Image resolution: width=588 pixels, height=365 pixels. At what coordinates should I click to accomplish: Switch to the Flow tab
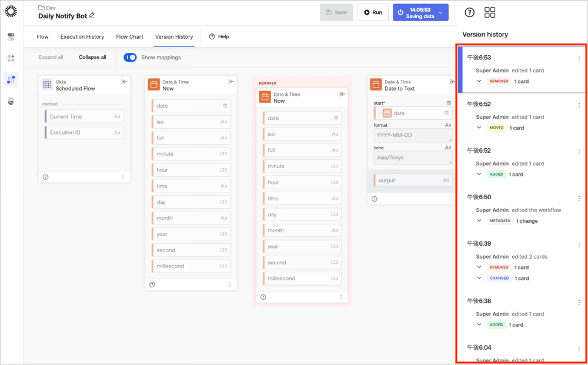point(42,36)
